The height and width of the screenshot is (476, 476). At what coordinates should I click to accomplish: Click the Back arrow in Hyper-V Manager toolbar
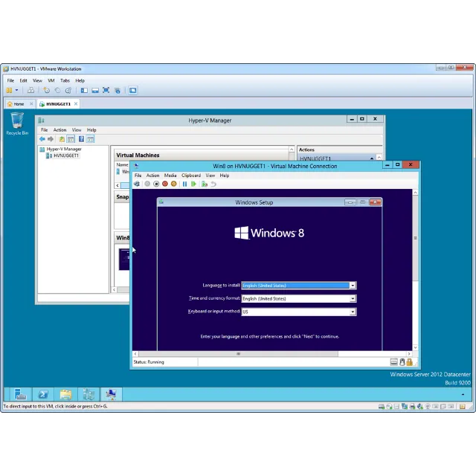(x=42, y=139)
